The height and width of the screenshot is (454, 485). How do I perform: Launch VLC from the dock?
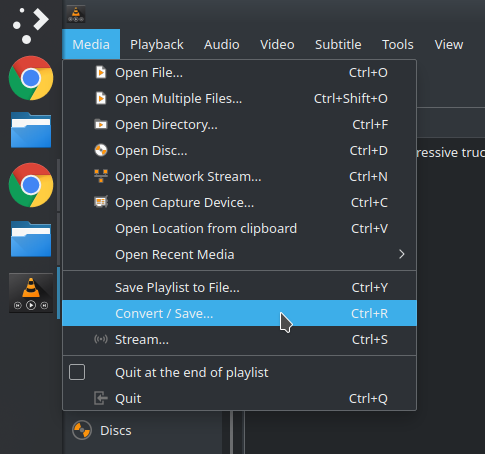31,293
